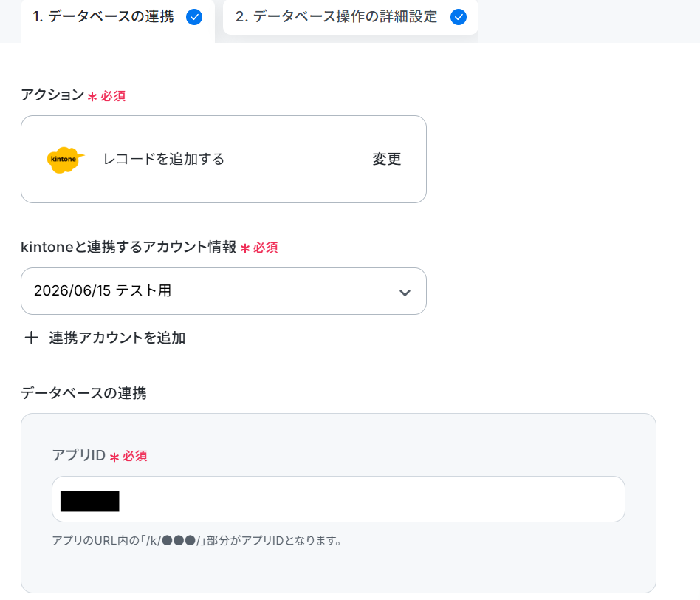
Task: Click 変更 to change the action
Action: pos(387,159)
